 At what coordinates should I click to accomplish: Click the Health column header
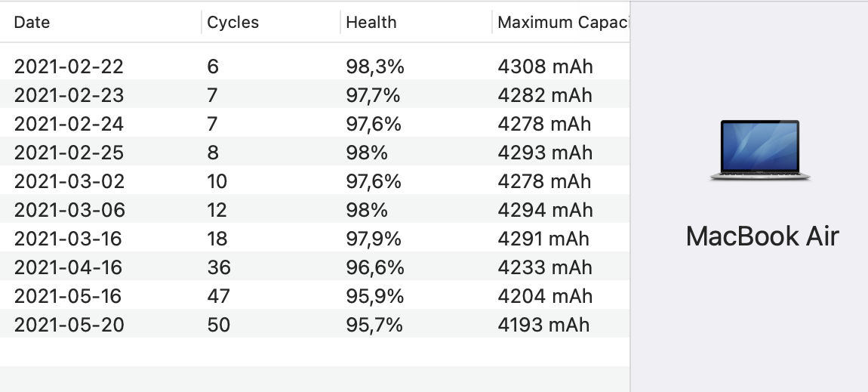pyautogui.click(x=371, y=23)
